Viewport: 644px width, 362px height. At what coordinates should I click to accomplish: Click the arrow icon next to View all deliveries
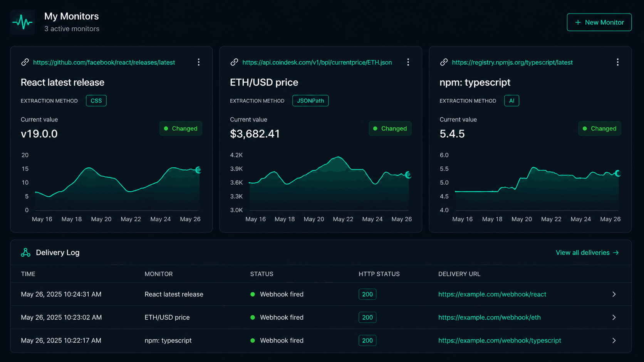[616, 253]
